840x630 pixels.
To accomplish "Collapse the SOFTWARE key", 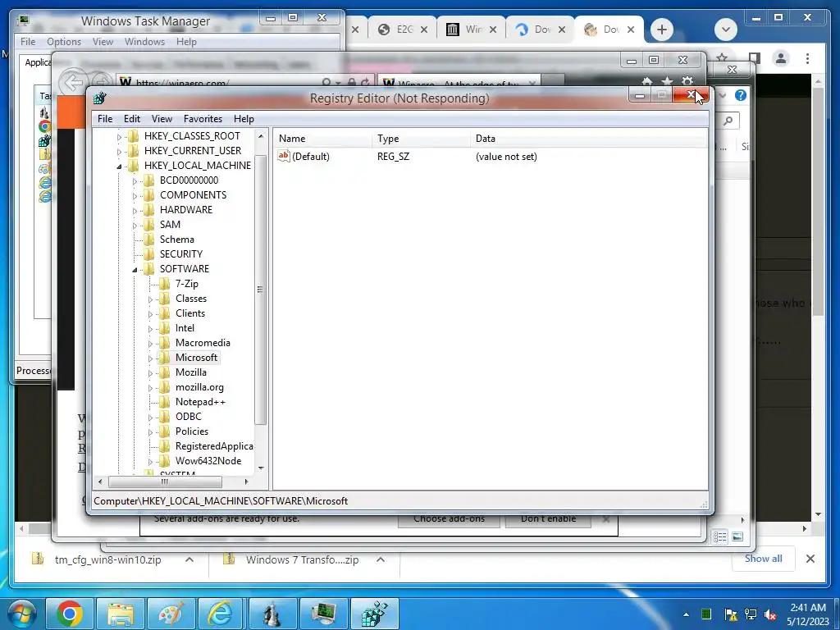I will tap(135, 269).
